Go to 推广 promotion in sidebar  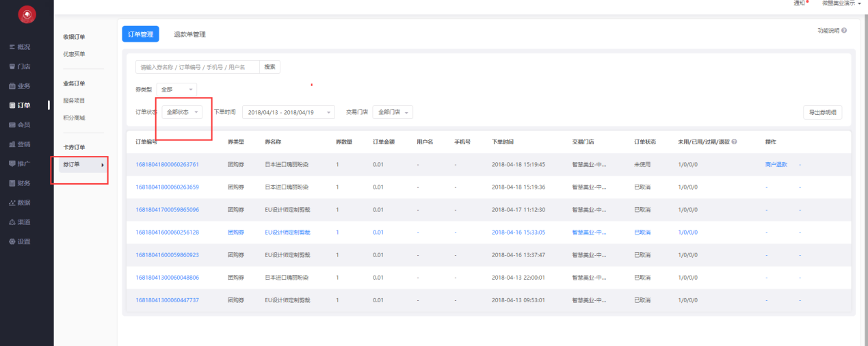(20, 163)
